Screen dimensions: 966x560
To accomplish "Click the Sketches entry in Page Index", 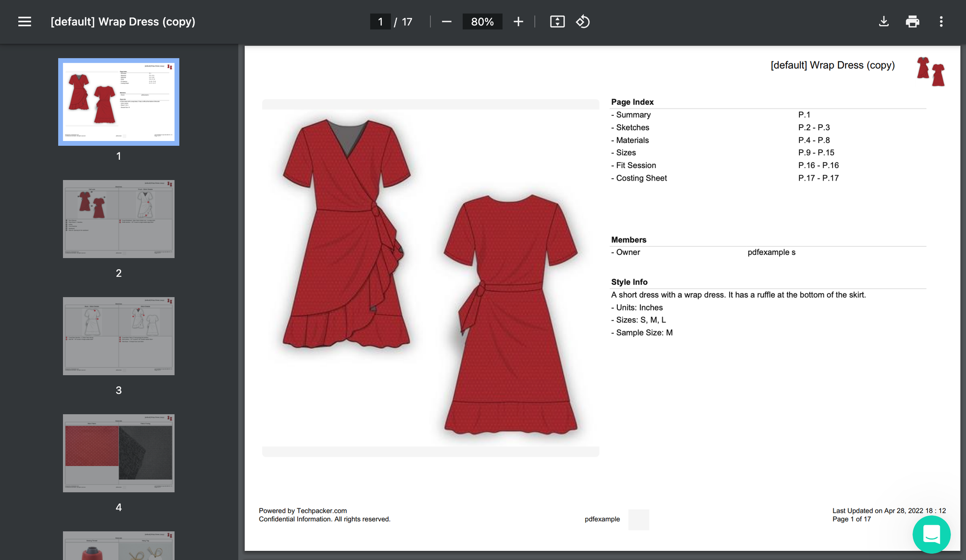I will tap(632, 127).
